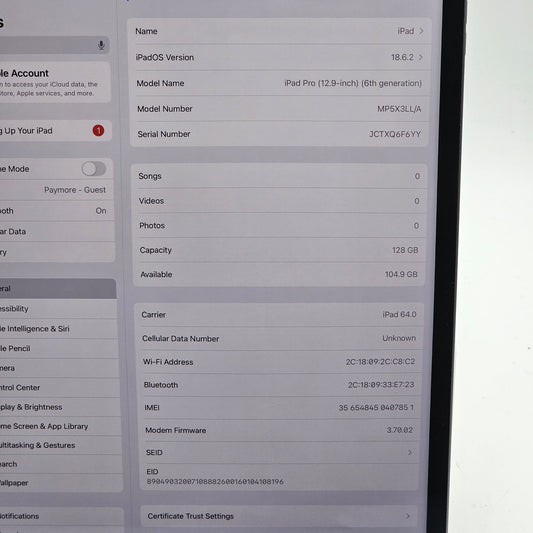Open Apple Intelligence & Siri settings

(58, 328)
